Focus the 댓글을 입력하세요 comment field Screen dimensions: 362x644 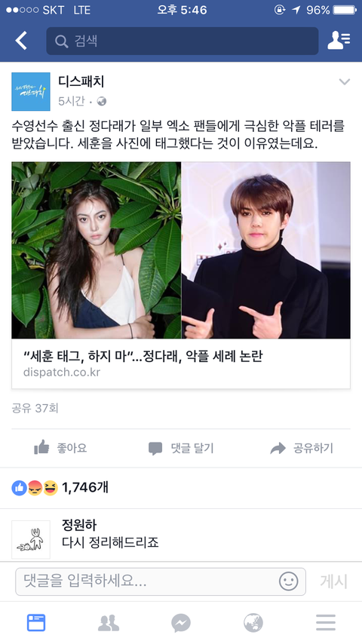click(x=161, y=581)
